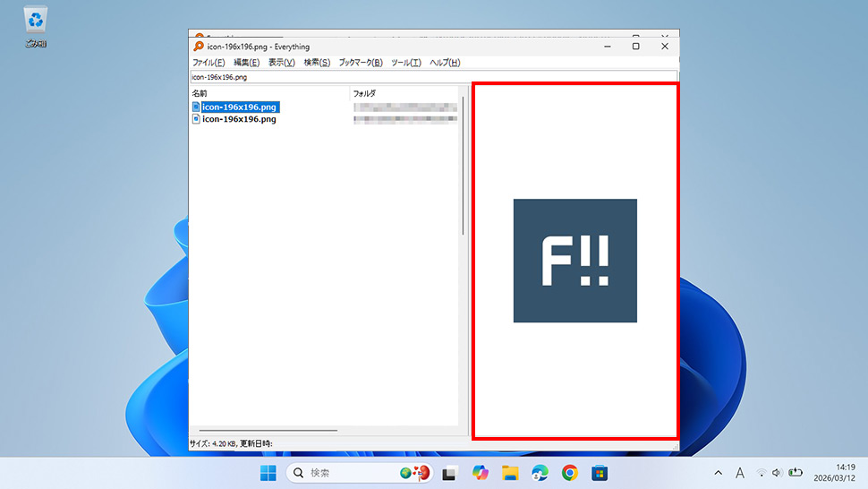Launch Copilot from the taskbar
Screen dimensions: 868x489
(480, 473)
